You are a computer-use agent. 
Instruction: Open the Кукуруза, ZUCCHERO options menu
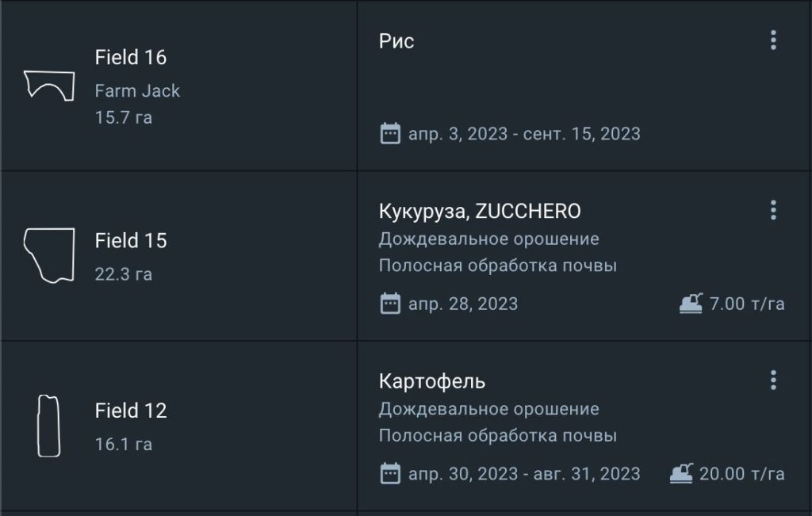(x=773, y=210)
